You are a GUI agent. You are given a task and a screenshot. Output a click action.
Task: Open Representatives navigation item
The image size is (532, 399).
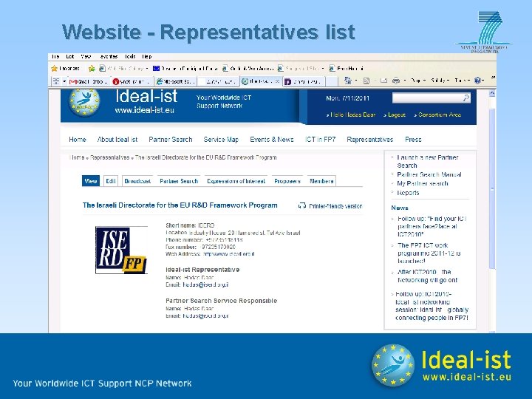click(x=370, y=140)
